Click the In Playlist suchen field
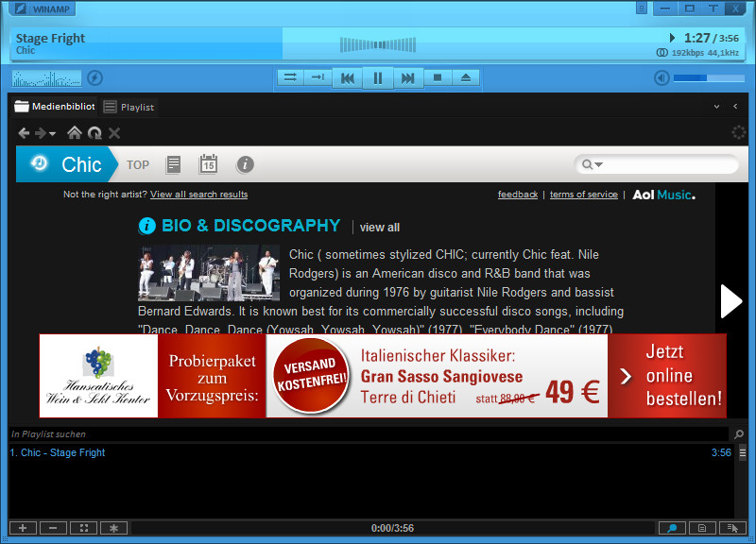This screenshot has height=544, width=756. pos(369,434)
